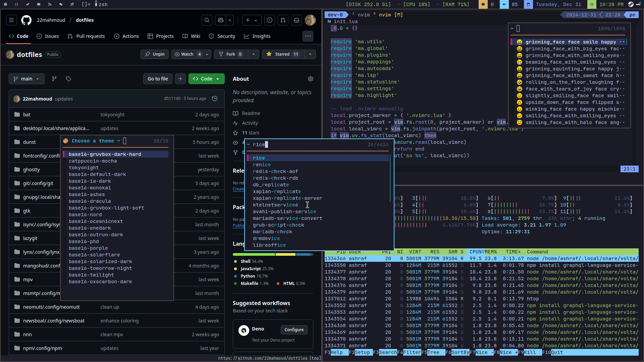Select the wrench workspace tag
The width and height of the screenshot is (644, 362).
[28, 4]
